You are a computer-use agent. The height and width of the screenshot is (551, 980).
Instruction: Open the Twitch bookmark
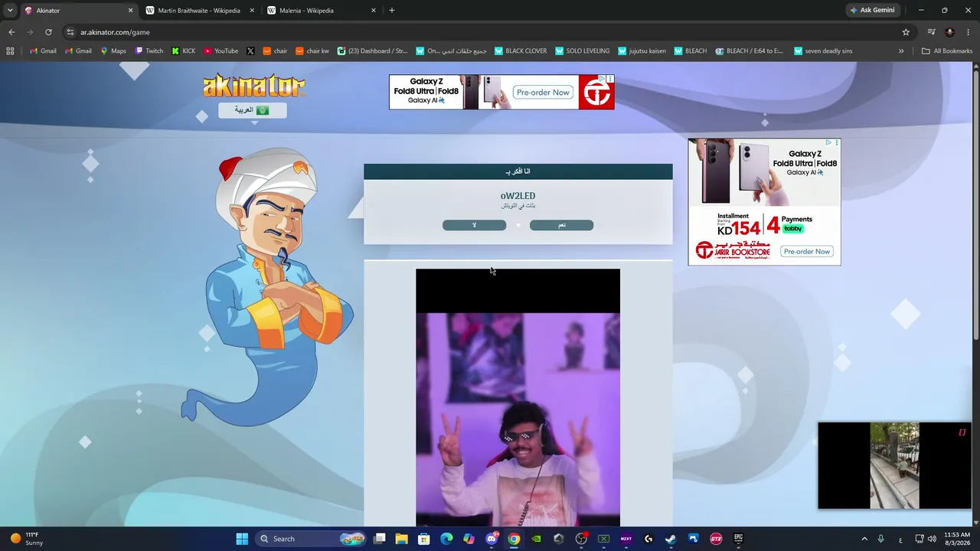(x=149, y=51)
